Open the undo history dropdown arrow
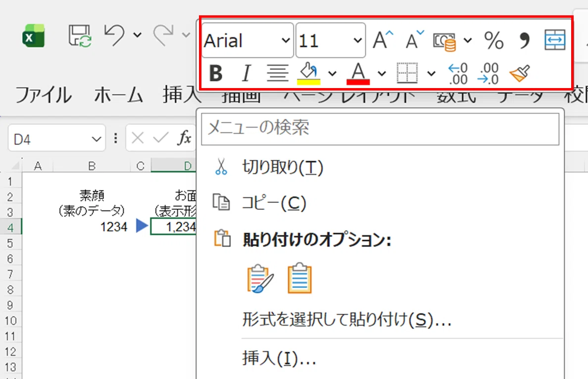Viewport: 588px width, 379px height. pyautogui.click(x=138, y=35)
